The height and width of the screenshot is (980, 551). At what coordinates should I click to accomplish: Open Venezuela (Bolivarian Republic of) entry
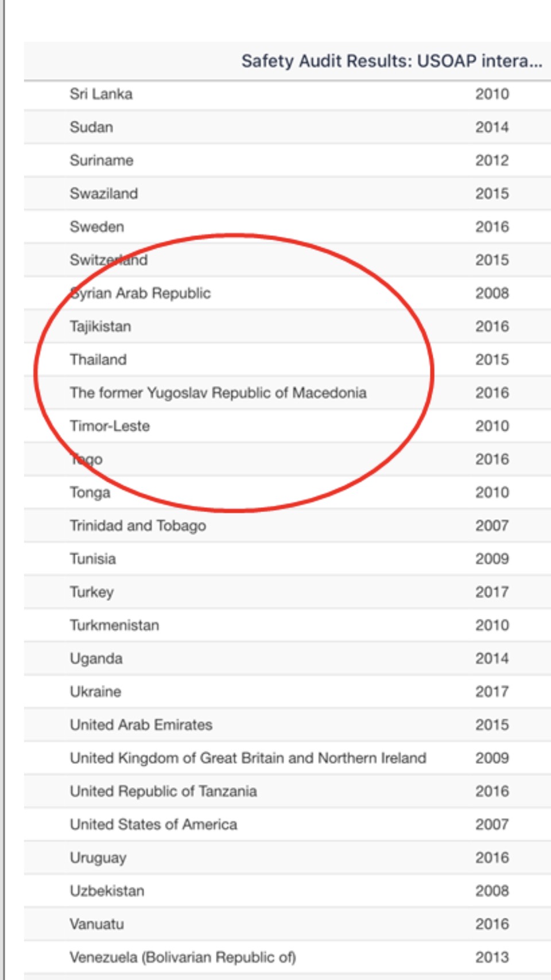coord(183,957)
